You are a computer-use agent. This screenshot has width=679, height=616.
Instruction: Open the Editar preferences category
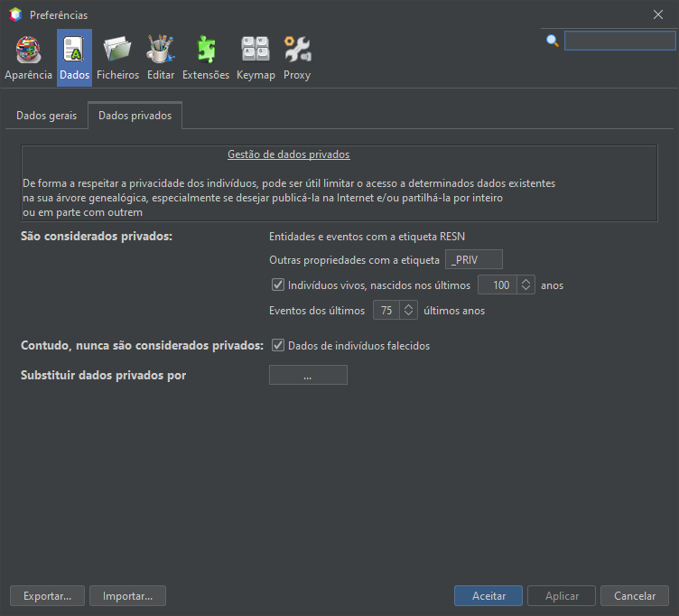click(161, 58)
